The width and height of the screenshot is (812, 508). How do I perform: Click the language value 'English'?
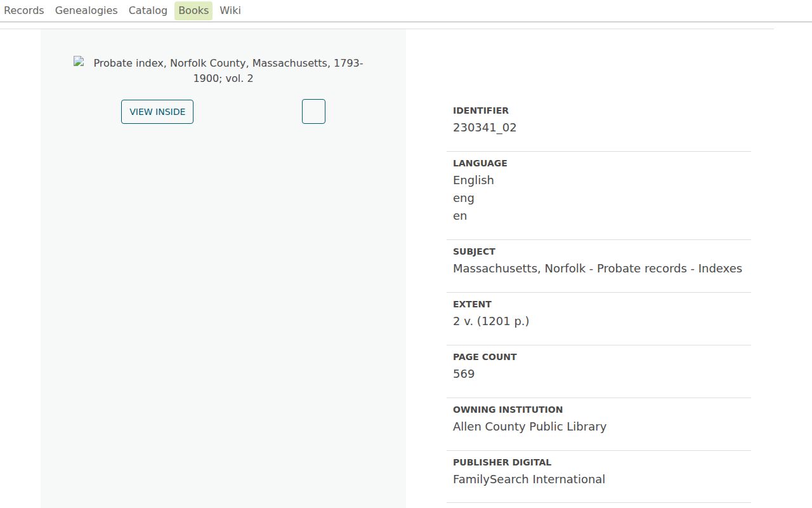(x=473, y=180)
